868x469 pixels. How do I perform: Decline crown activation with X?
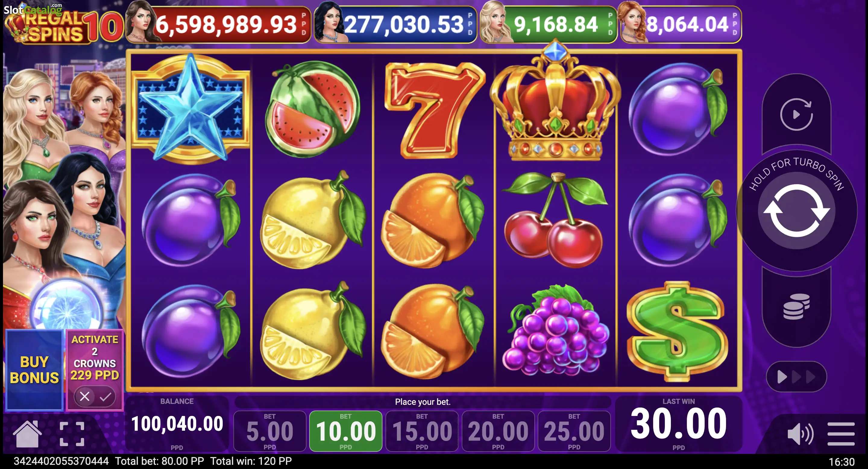(x=85, y=397)
